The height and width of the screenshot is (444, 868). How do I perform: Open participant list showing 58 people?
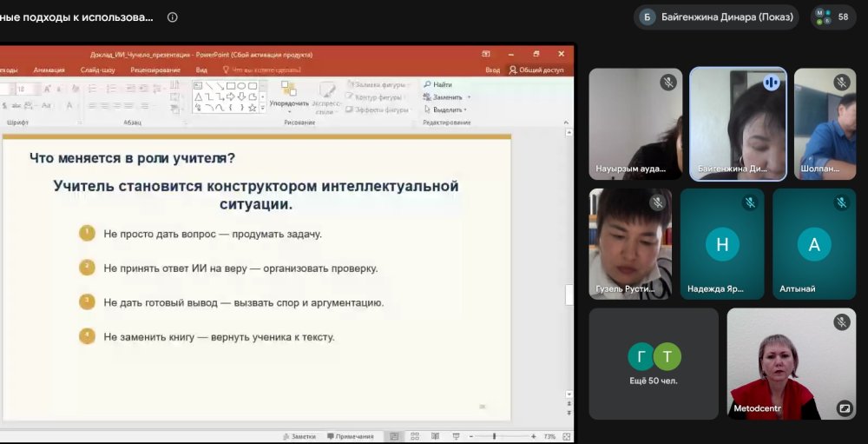832,17
